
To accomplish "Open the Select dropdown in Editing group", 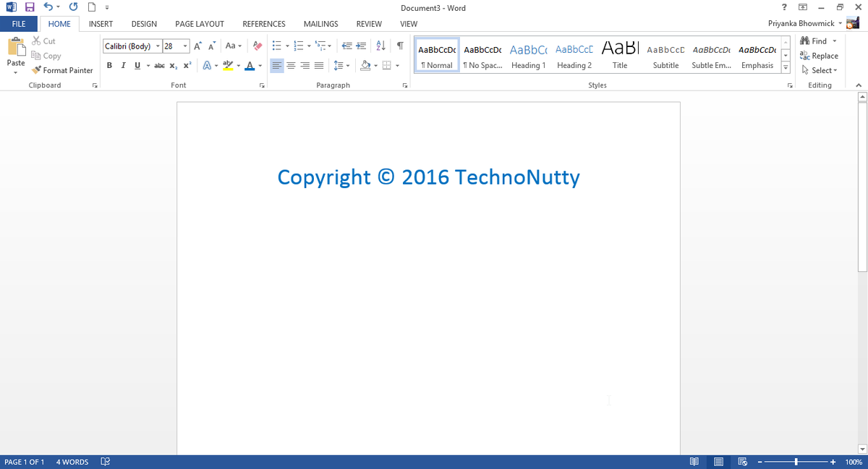I will coord(819,70).
